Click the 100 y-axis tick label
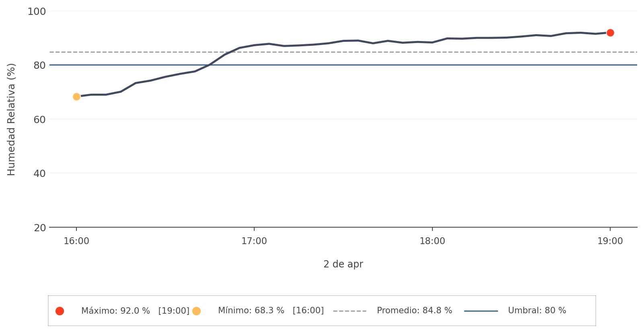The width and height of the screenshot is (644, 333). pos(37,12)
